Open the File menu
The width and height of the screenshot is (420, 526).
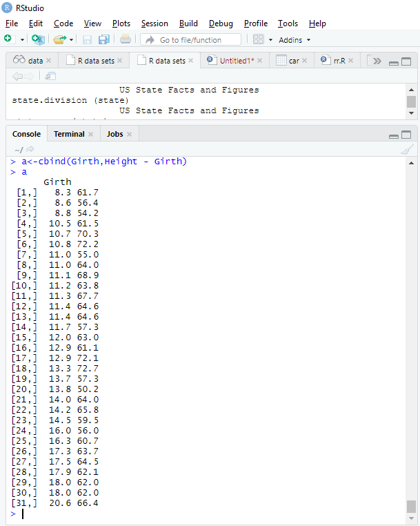(x=12, y=23)
